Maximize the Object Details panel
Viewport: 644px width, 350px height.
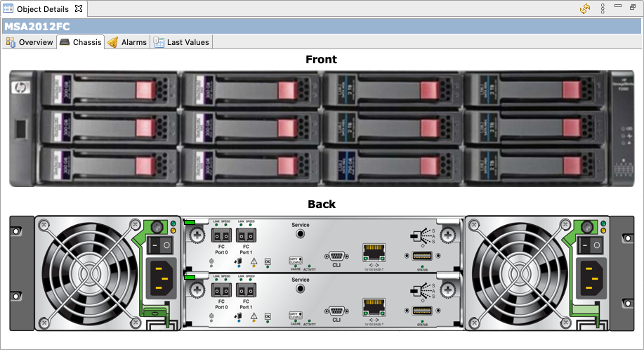(633, 7)
